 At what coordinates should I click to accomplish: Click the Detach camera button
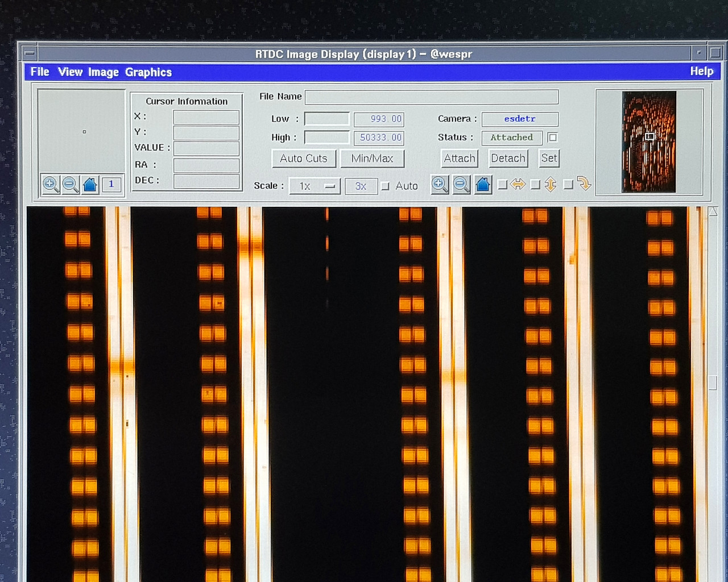[x=508, y=158]
